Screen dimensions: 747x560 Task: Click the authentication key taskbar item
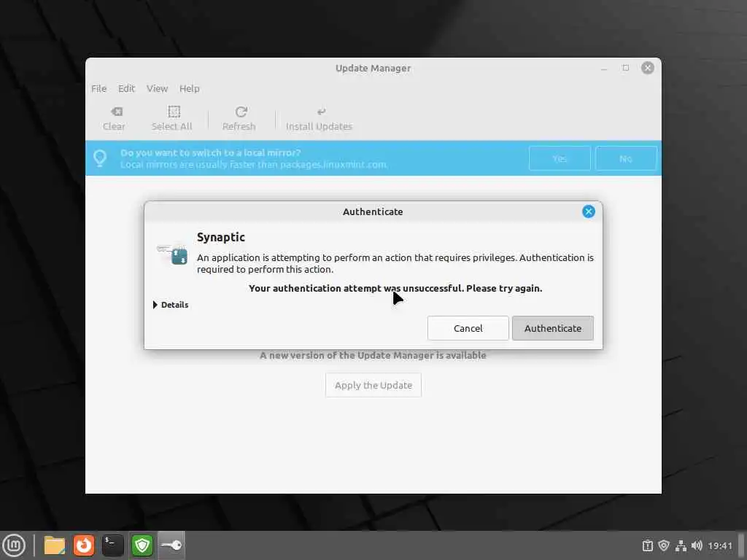coord(171,545)
